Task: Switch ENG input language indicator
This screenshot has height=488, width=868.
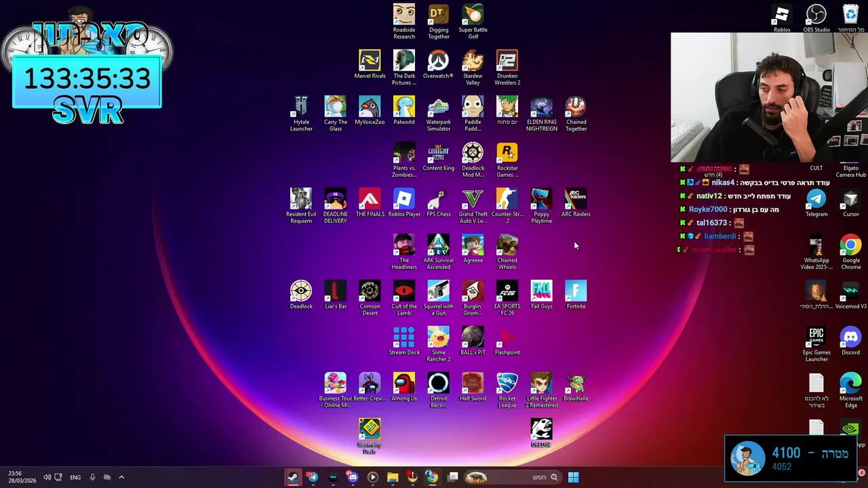Action: click(75, 477)
